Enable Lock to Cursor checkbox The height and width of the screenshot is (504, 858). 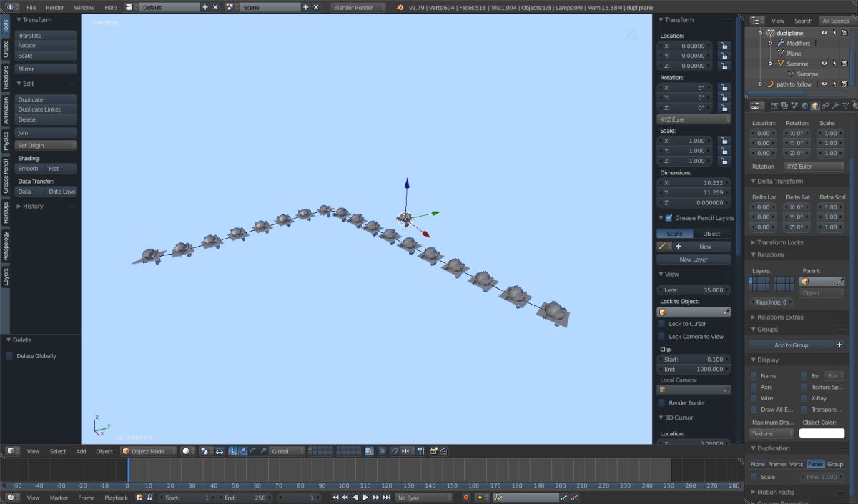661,324
